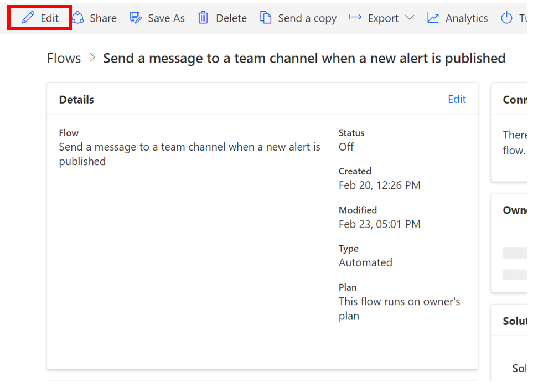Click the Modified label

[x=358, y=210]
